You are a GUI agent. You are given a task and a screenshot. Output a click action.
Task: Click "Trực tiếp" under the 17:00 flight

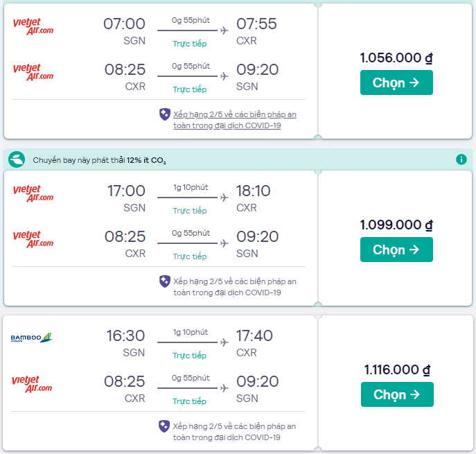pos(189,211)
